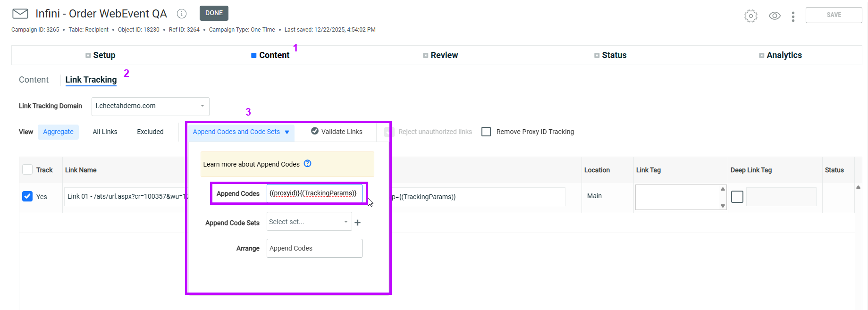868x310 pixels.
Task: Click the campaign info icon beside title
Action: tap(182, 14)
